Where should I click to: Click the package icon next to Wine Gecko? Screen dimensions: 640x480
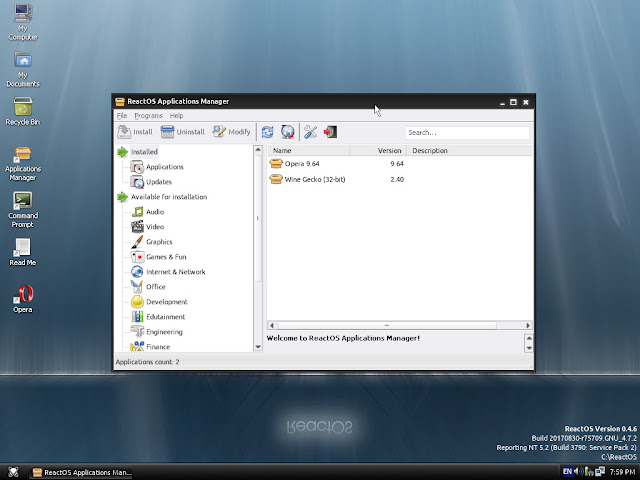(276, 179)
